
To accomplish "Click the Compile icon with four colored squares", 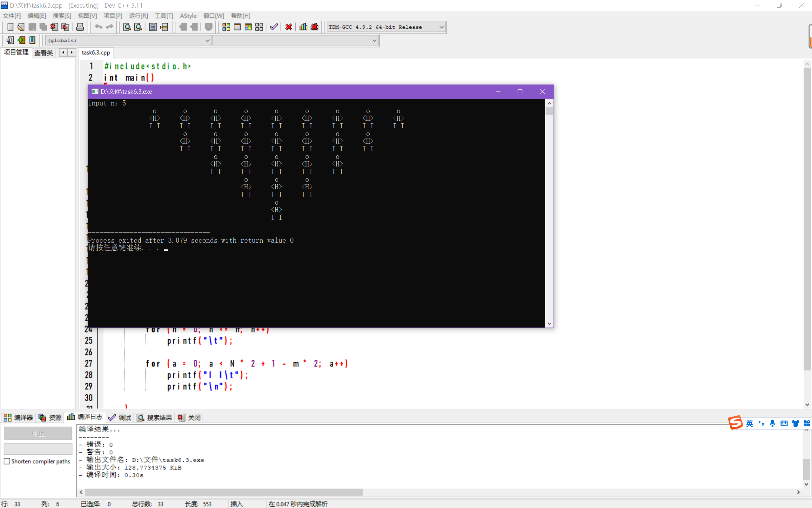I will [x=226, y=27].
